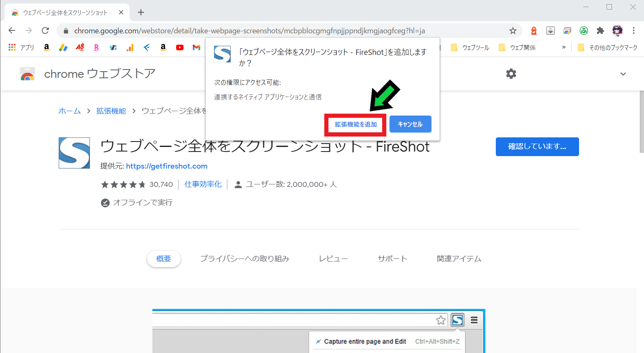Viewport: 644px width, 353px height.
Task: Go back to the previous page
Action: coord(12,30)
